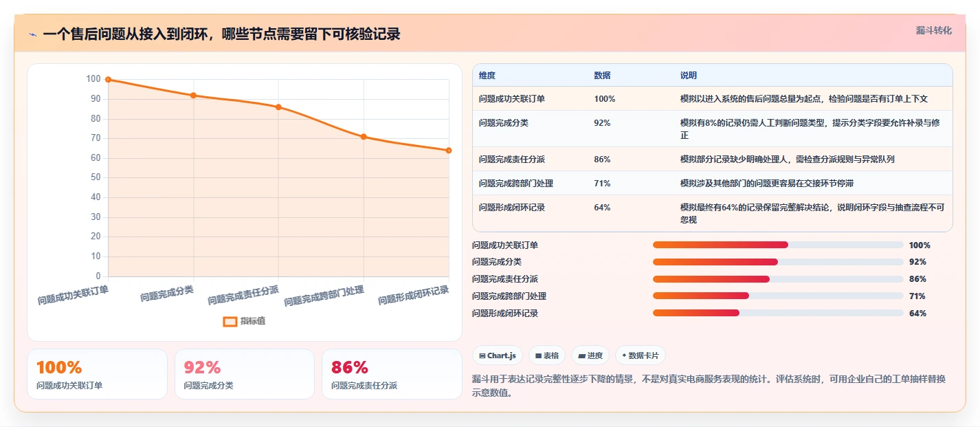Click the 说明 table column header

coord(689,76)
